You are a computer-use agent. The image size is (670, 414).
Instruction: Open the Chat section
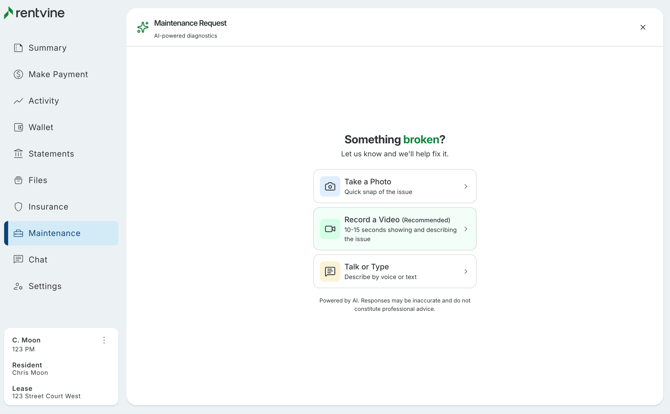(x=38, y=260)
